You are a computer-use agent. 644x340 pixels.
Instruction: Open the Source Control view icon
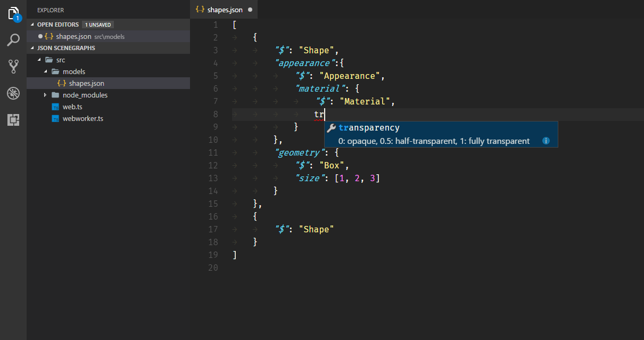pyautogui.click(x=13, y=67)
